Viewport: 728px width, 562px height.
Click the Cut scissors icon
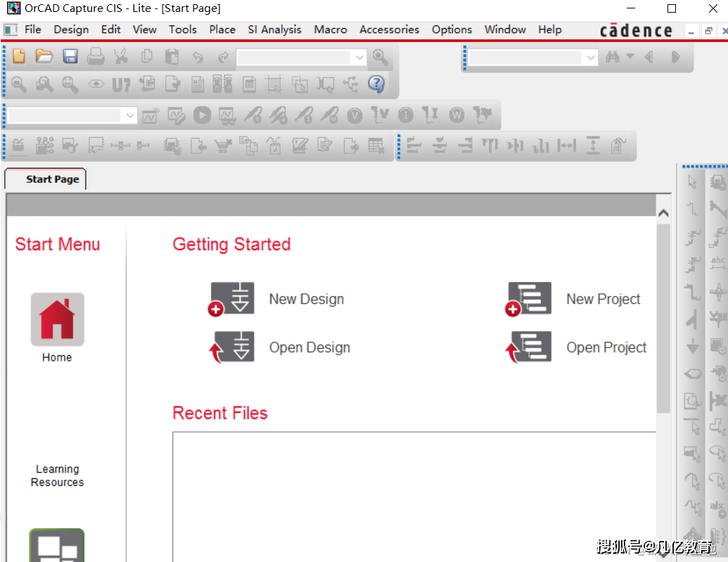[x=121, y=57]
